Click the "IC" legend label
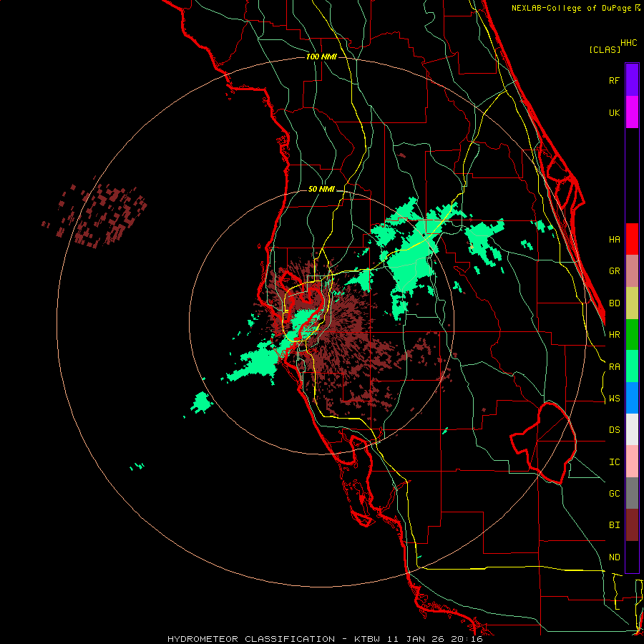 [x=614, y=462]
